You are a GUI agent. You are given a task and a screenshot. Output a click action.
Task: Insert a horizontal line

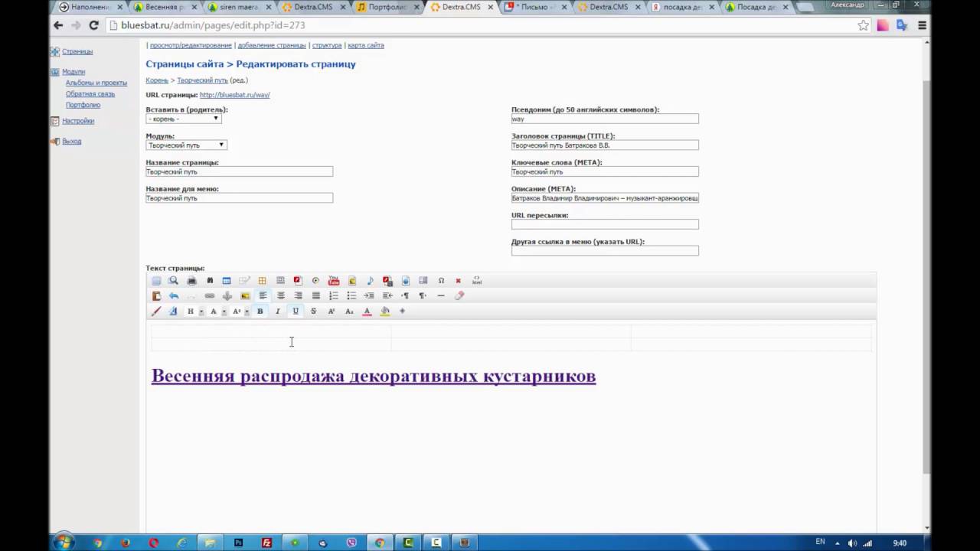point(441,296)
